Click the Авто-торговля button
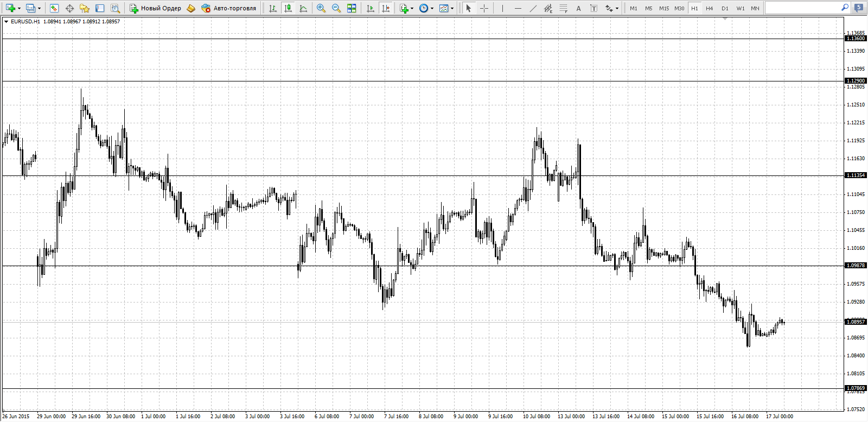The height and width of the screenshot is (422, 868). coord(228,8)
